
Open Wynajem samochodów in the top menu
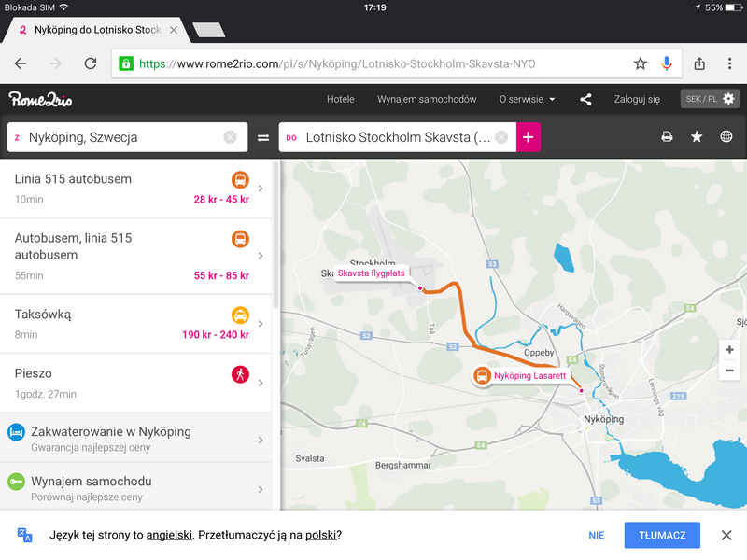[x=427, y=99]
